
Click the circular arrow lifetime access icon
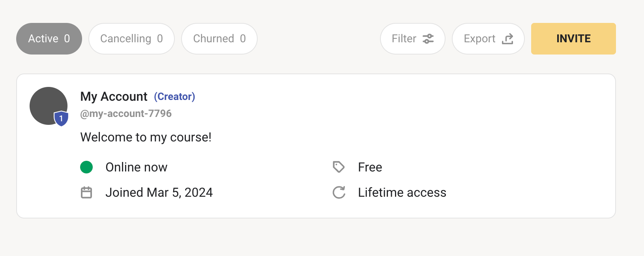click(x=339, y=192)
